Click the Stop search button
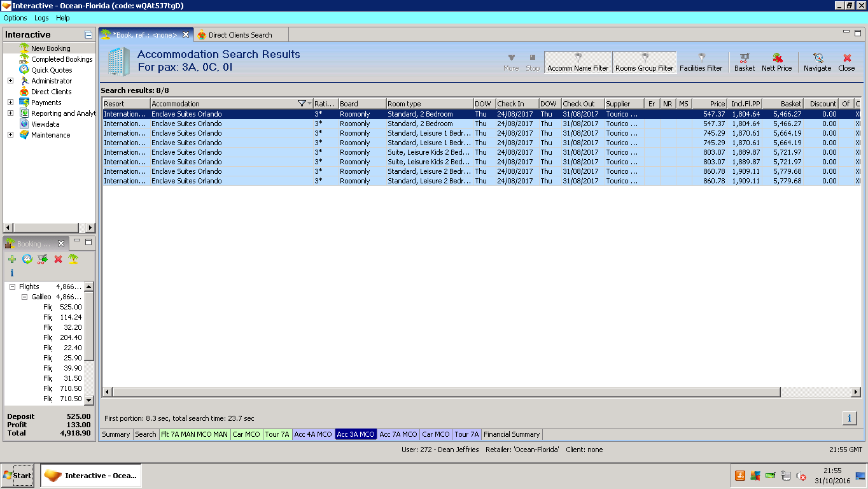The image size is (868, 489). coord(533,62)
